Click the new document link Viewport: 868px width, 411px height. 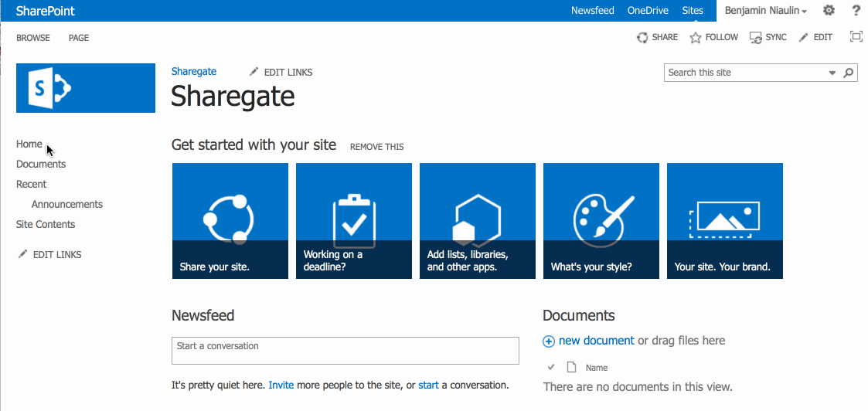(x=597, y=341)
